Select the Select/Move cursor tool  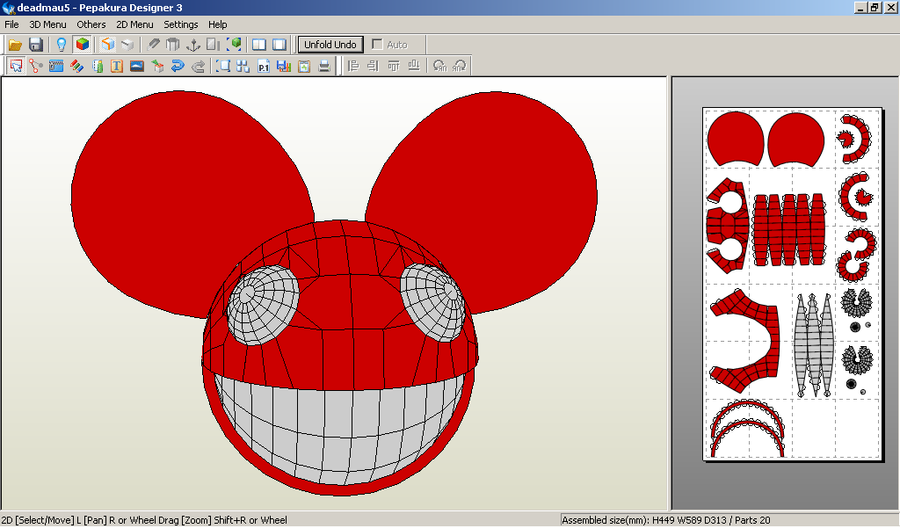15,66
